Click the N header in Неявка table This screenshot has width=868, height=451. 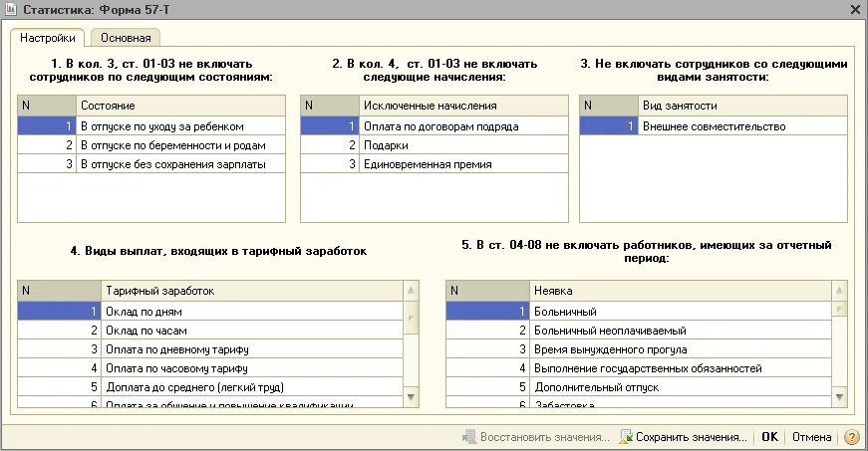487,290
